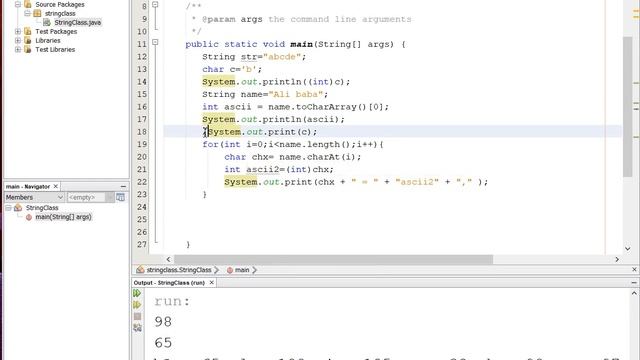Click Output panel scroll up arrow
Screen dimensions: 640x360
pyautogui.click(x=634, y=293)
